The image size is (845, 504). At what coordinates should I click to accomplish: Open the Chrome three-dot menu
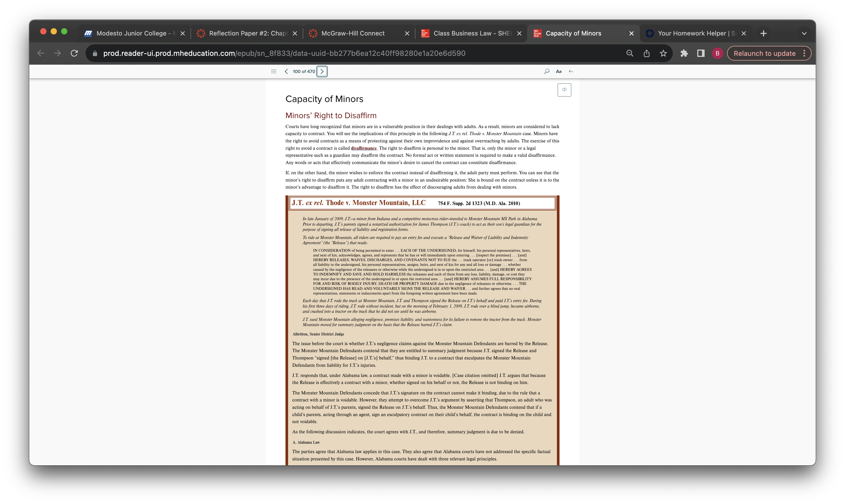click(804, 53)
